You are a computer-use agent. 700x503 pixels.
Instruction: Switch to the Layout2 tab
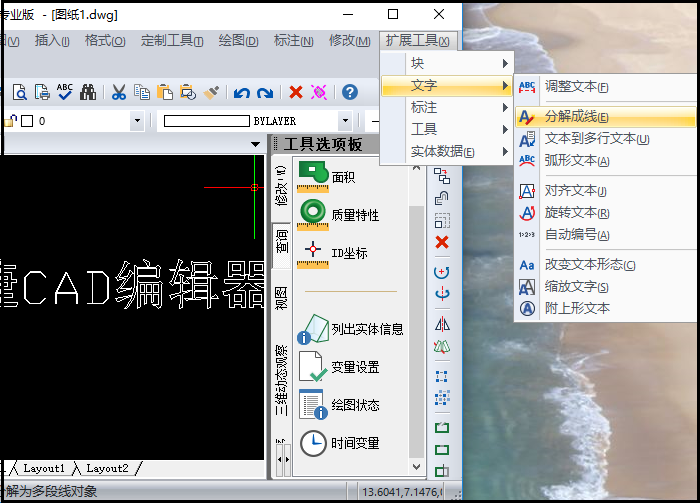tap(107, 468)
